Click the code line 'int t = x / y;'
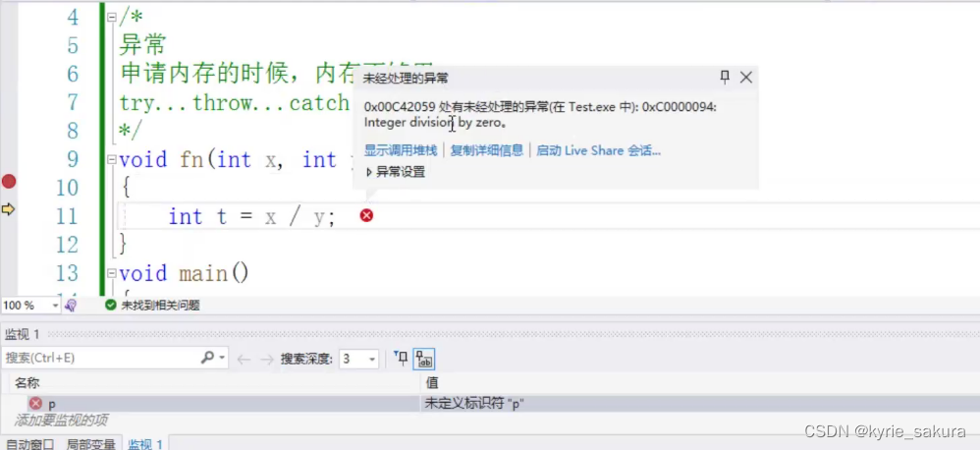Screen dimensions: 980x450 click(x=252, y=216)
